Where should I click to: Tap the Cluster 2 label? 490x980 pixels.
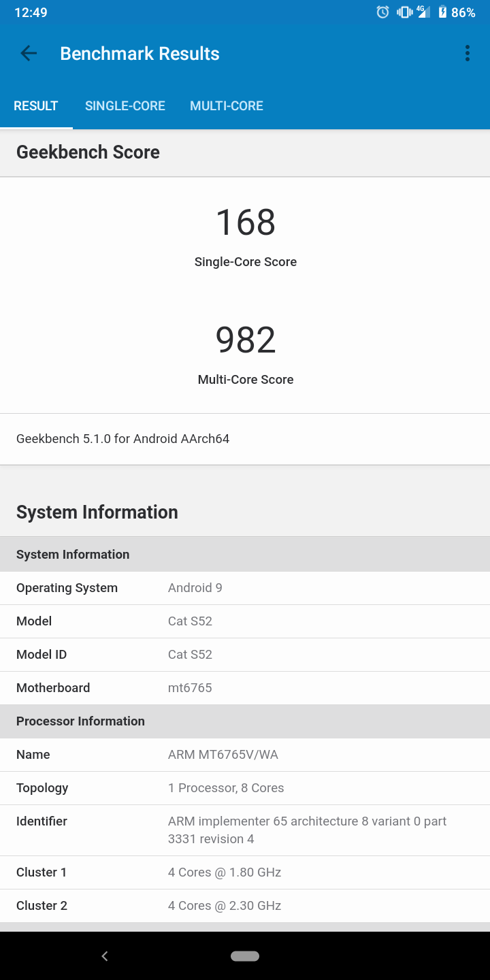point(42,906)
